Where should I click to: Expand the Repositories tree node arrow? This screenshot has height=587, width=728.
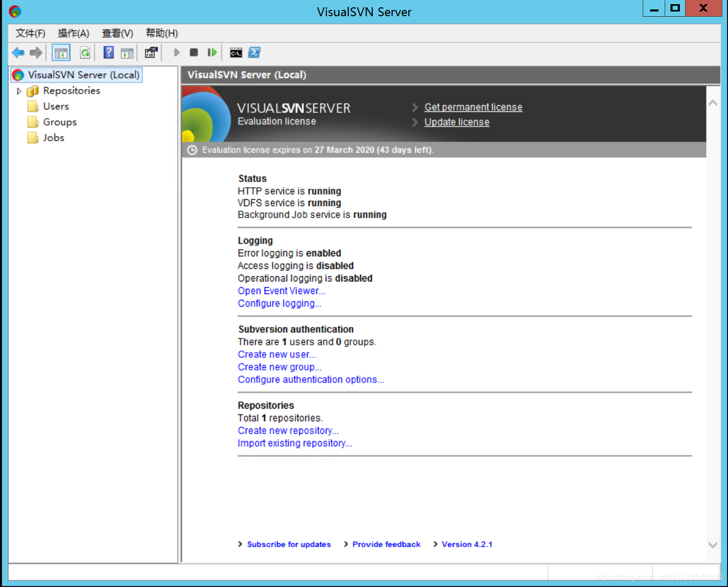tap(19, 91)
